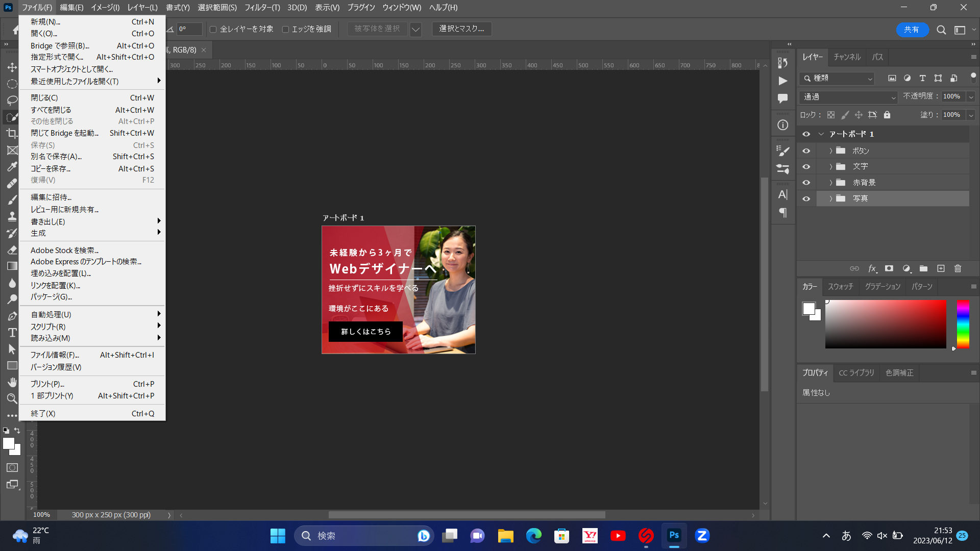The image size is (980, 551).
Task: Expand the 写真 layer group
Action: click(830, 198)
